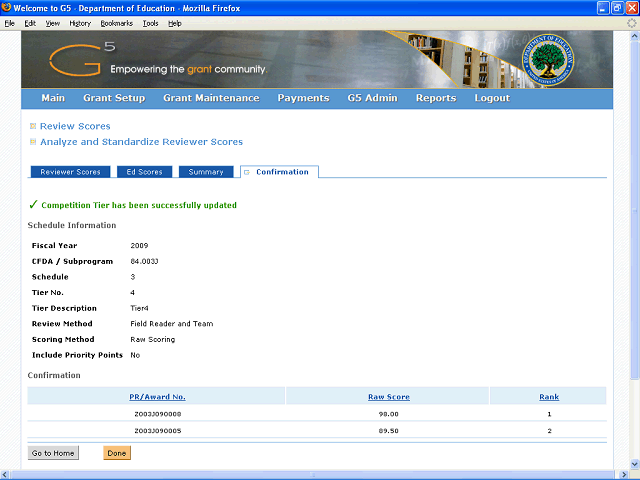Open the History menu
The width and height of the screenshot is (640, 480).
(80, 23)
